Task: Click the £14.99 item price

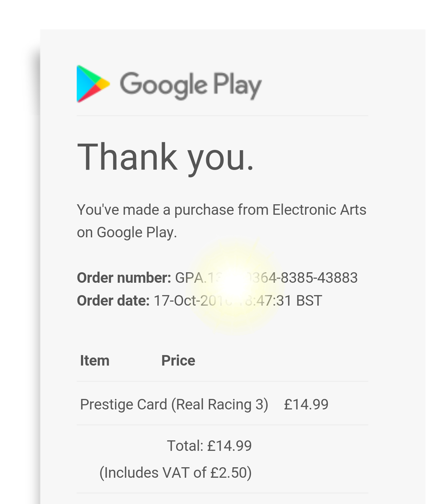Action: coord(306,404)
